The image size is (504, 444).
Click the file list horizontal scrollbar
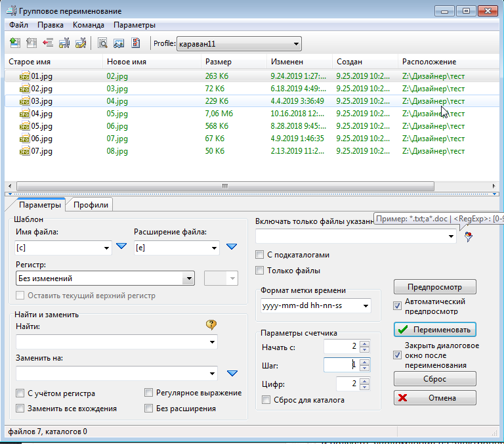point(223,187)
